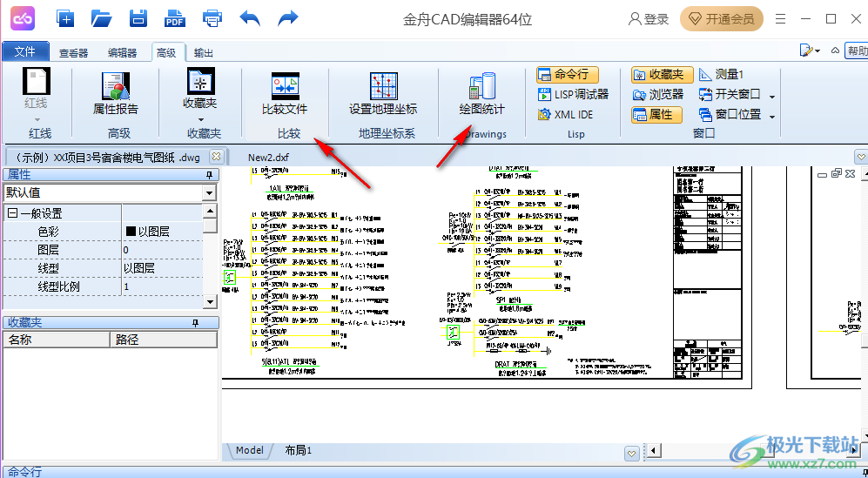Save the drawing with the floppy disk icon
The height and width of the screenshot is (478, 868).
[138, 19]
